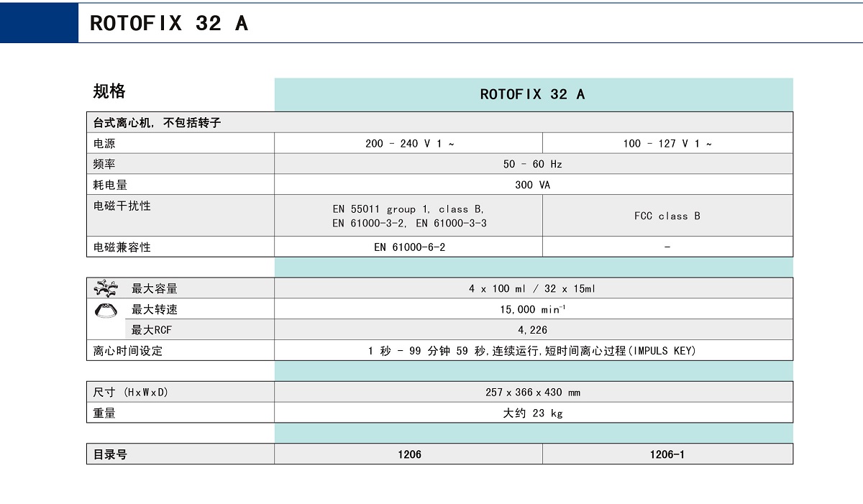Viewport: 863px width, 504px height.
Task: Click the angle rotor icon beside 最大转速
Action: [106, 311]
